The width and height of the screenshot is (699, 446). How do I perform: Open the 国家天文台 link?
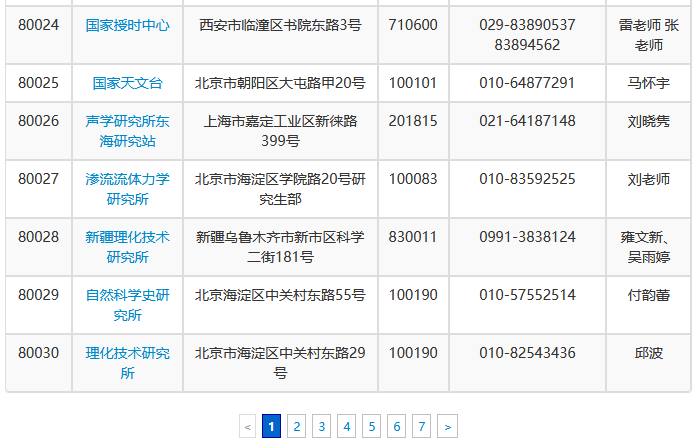tap(127, 83)
